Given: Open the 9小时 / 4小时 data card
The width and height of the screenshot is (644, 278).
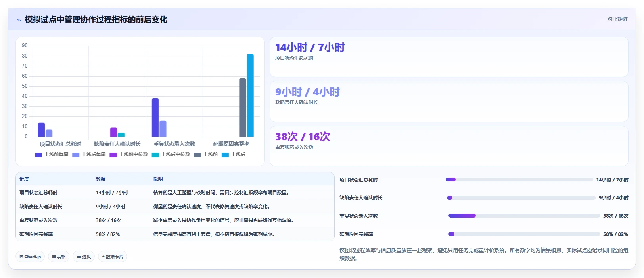Looking at the screenshot, I should pyautogui.click(x=449, y=101).
